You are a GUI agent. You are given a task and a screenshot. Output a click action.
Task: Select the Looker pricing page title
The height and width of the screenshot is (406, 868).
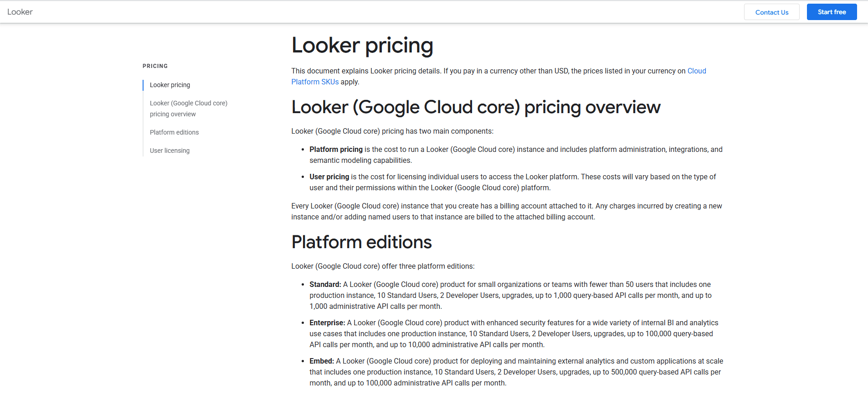[362, 45]
